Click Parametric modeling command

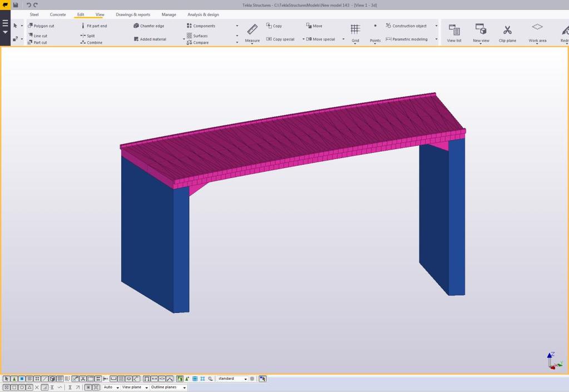point(407,39)
